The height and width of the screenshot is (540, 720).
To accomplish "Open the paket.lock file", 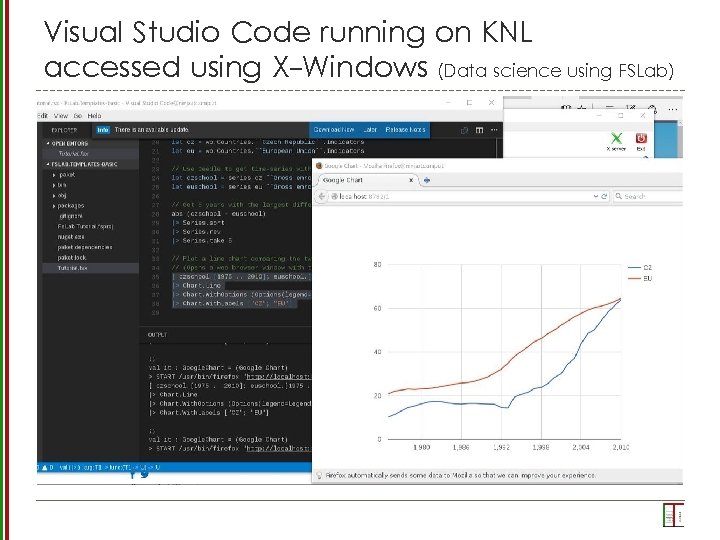I will coord(72,258).
